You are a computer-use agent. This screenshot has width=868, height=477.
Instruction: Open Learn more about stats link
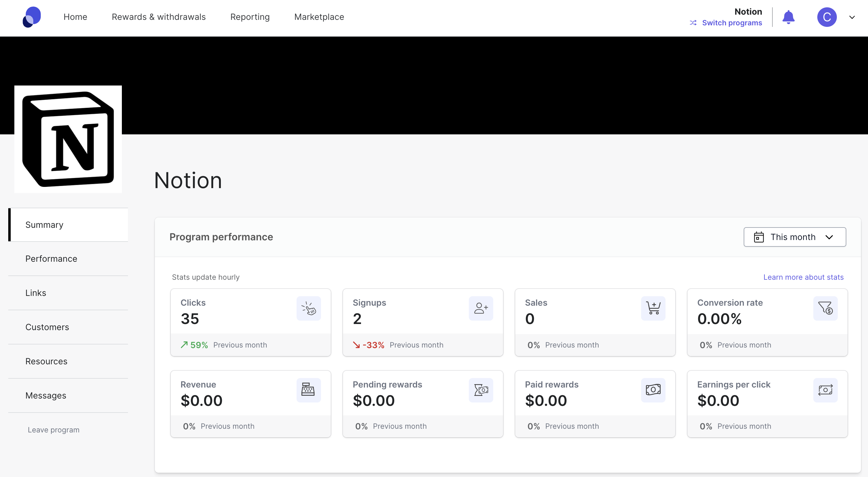(803, 277)
